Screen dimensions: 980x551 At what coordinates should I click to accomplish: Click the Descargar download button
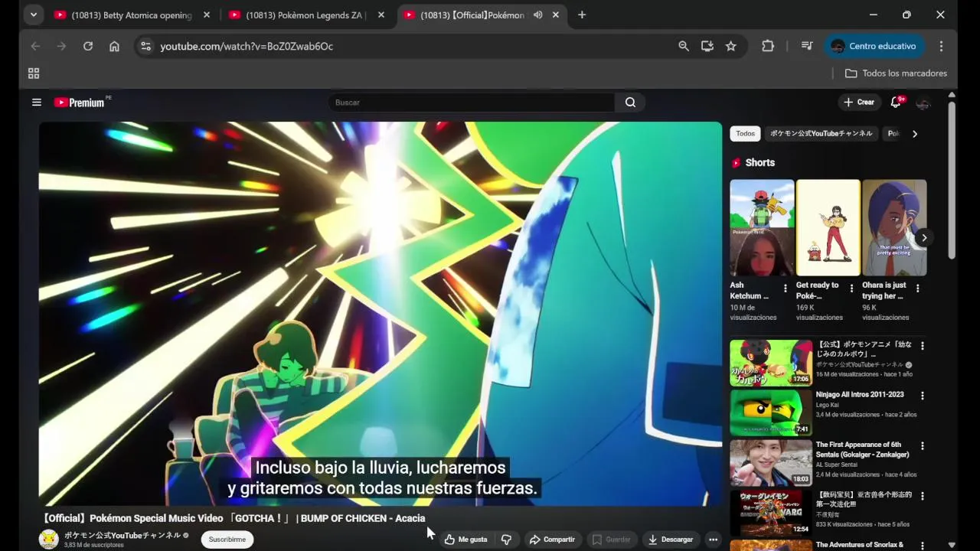tap(670, 540)
